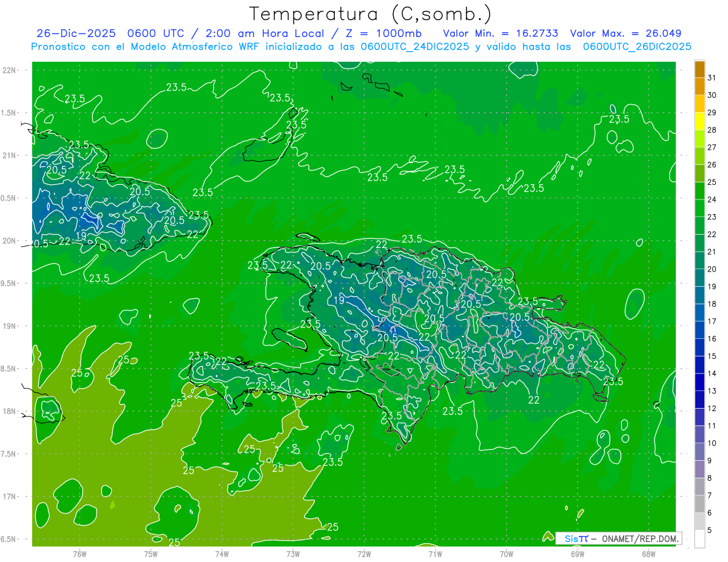The height and width of the screenshot is (562, 728).
Task: Click the color scale label "5"
Action: 710,530
